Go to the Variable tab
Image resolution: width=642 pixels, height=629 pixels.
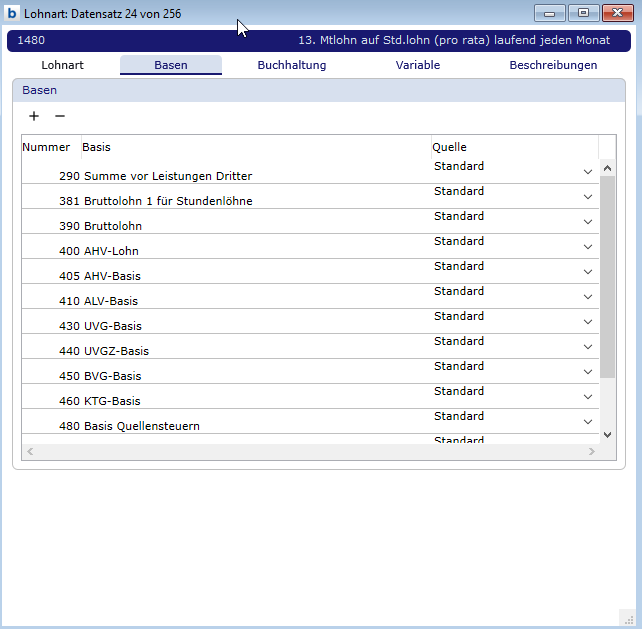[417, 65]
